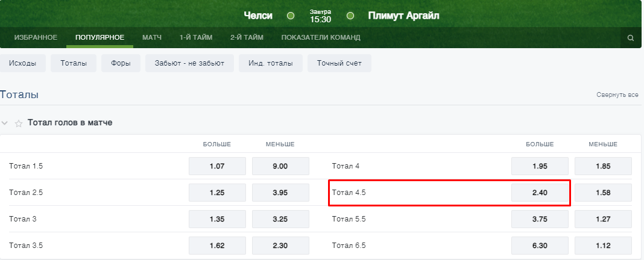The image size is (644, 260).
Task: Go to the 2-й тайм tab
Action: 247,37
